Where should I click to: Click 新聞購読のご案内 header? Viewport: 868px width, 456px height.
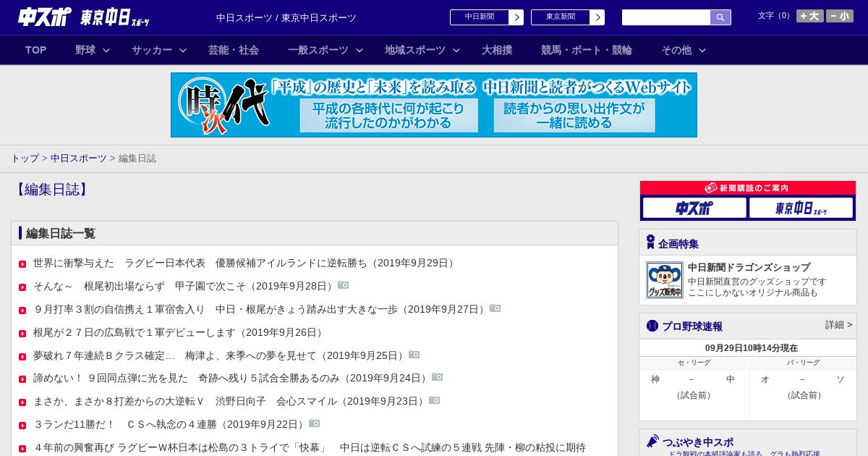point(748,188)
